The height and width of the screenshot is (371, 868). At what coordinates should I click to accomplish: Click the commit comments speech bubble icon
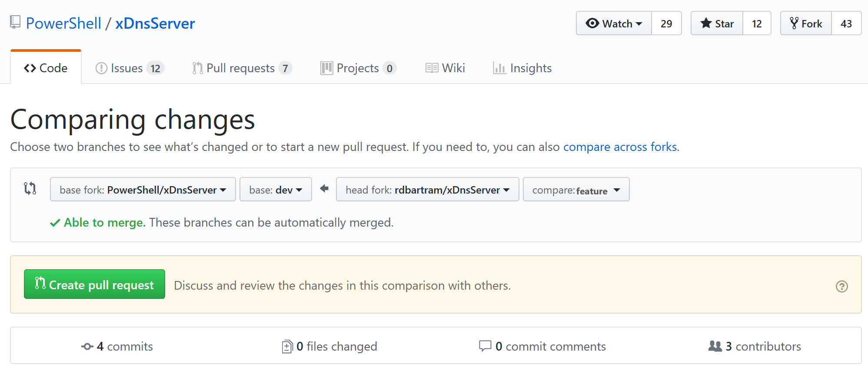click(485, 346)
